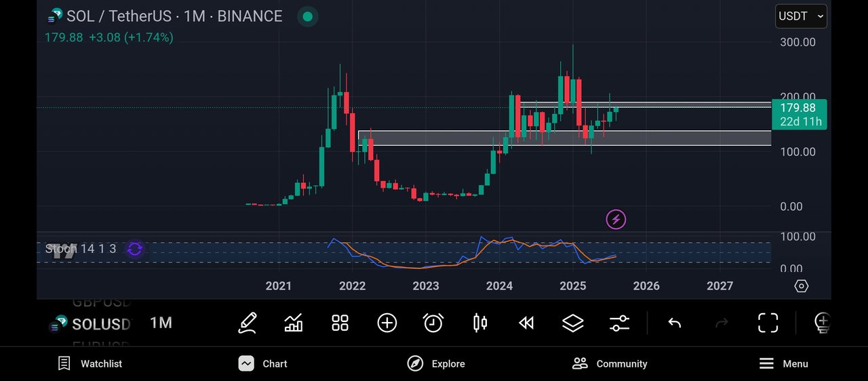Open price scale settings hexagon icon
Viewport: 868px width, 381px height.
tap(801, 286)
